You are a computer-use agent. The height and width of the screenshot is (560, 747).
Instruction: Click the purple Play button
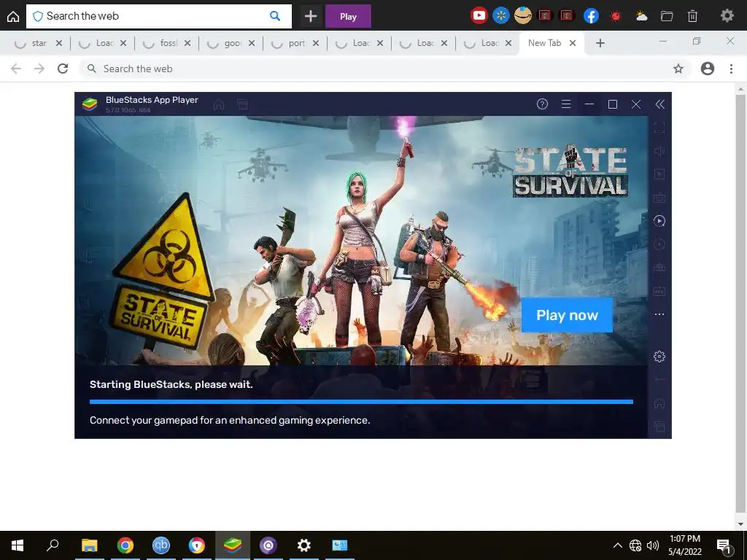click(348, 16)
